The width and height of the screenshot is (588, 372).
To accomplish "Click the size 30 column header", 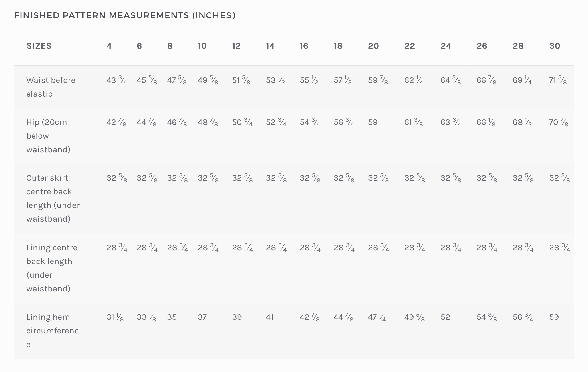I will pos(555,46).
